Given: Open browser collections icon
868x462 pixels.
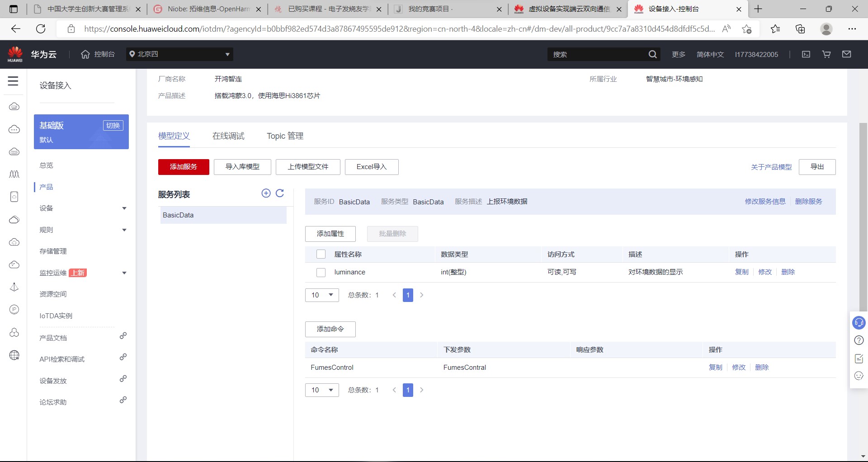Looking at the screenshot, I should (x=800, y=29).
